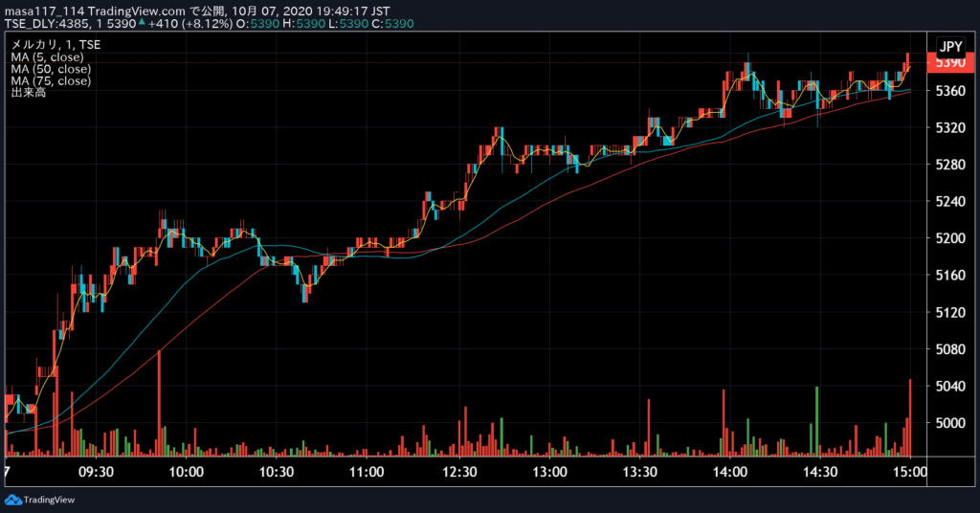Click the tall red volume bar before 10:00
The image size is (980, 513).
pyautogui.click(x=160, y=403)
